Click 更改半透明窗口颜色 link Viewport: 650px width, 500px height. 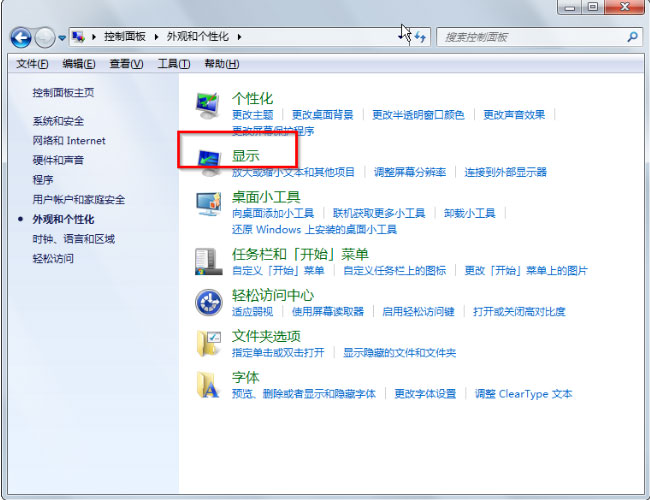point(418,115)
